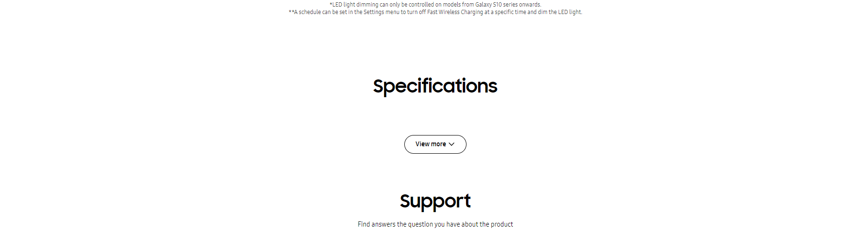This screenshot has width=868, height=235.
Task: Click 'Galaxy S10 series' text in footnote
Action: (x=496, y=5)
